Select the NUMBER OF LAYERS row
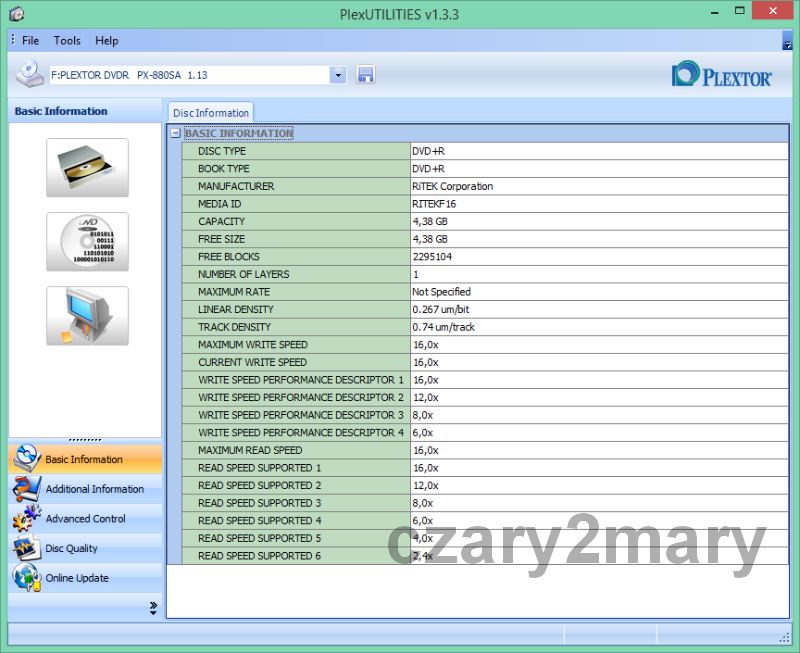800x653 pixels. [x=485, y=274]
